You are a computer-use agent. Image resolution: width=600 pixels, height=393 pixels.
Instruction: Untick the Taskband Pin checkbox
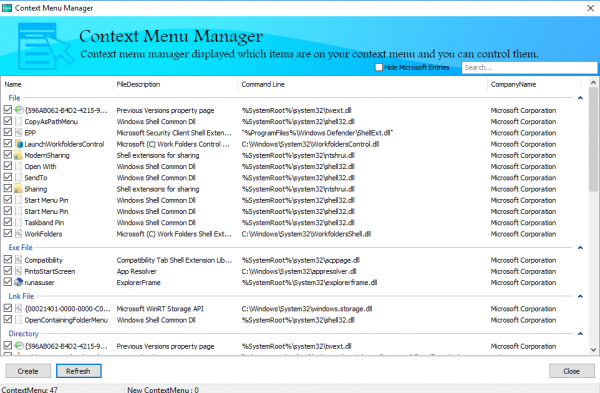[8, 222]
